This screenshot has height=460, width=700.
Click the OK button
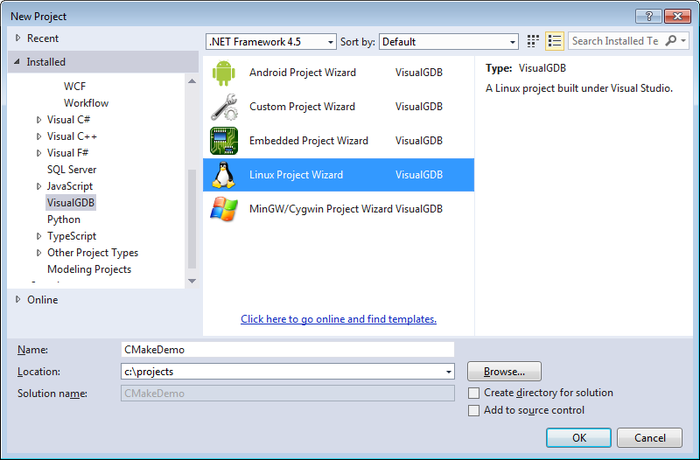click(x=579, y=438)
